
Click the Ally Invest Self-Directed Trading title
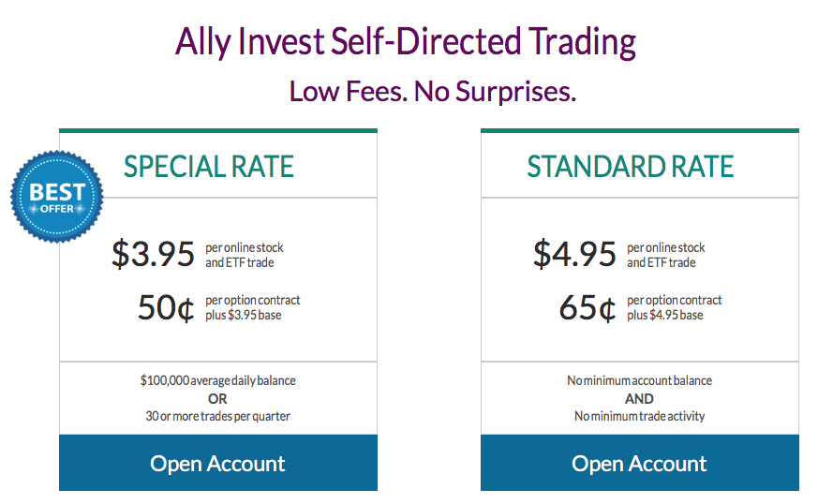406,42
